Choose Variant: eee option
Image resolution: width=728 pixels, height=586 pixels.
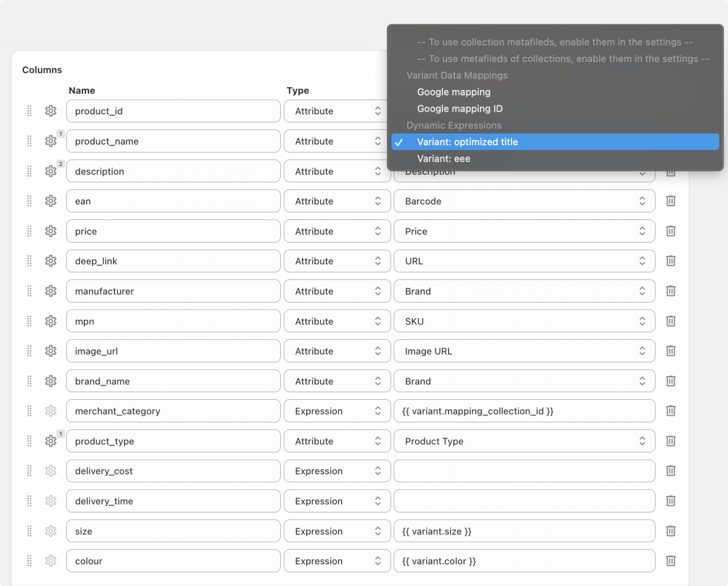(x=555, y=159)
